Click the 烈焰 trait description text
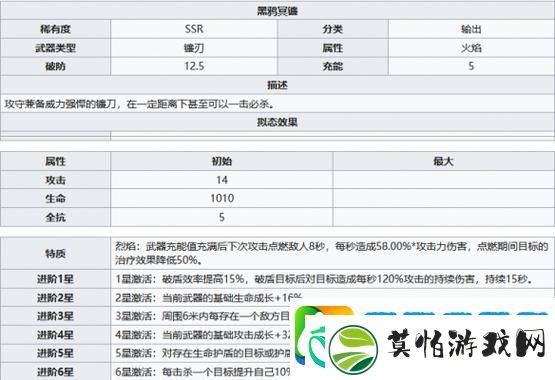The image size is (555, 380). (x=332, y=253)
